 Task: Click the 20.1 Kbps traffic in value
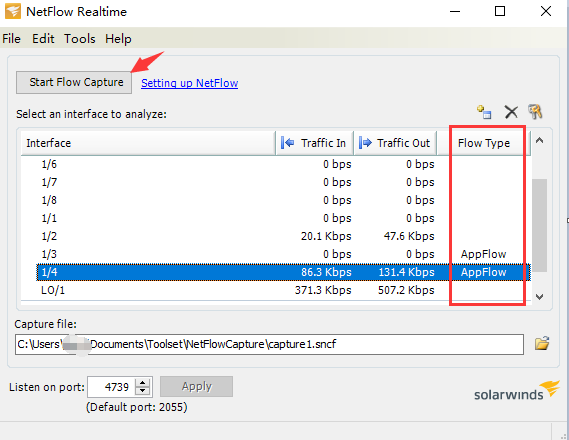click(x=326, y=236)
